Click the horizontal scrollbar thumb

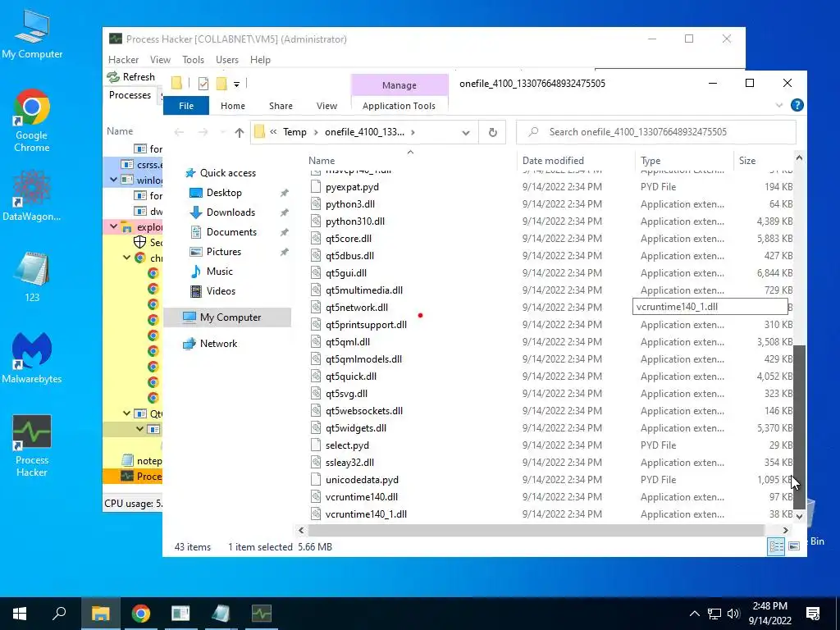tap(536, 531)
